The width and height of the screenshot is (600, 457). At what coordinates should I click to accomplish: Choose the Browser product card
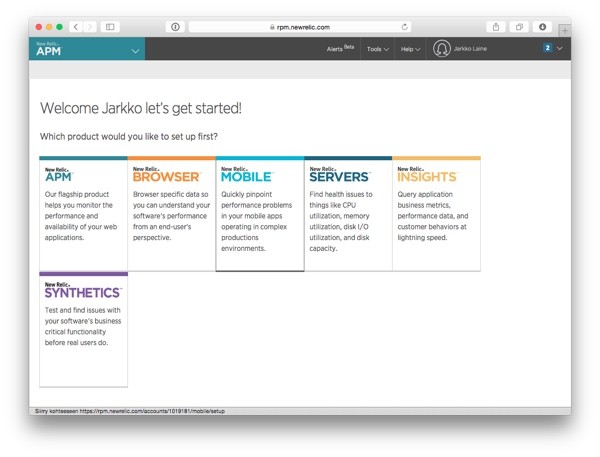[171, 214]
